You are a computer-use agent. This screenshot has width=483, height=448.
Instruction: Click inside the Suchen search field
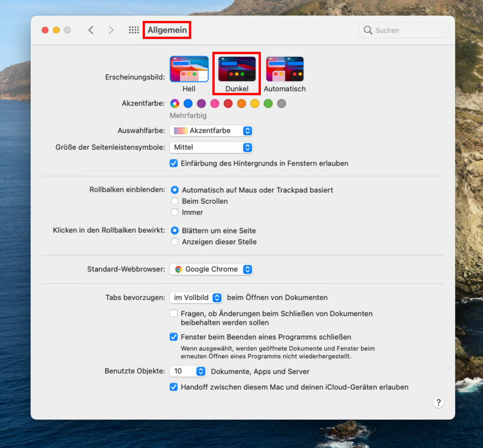[x=402, y=30]
